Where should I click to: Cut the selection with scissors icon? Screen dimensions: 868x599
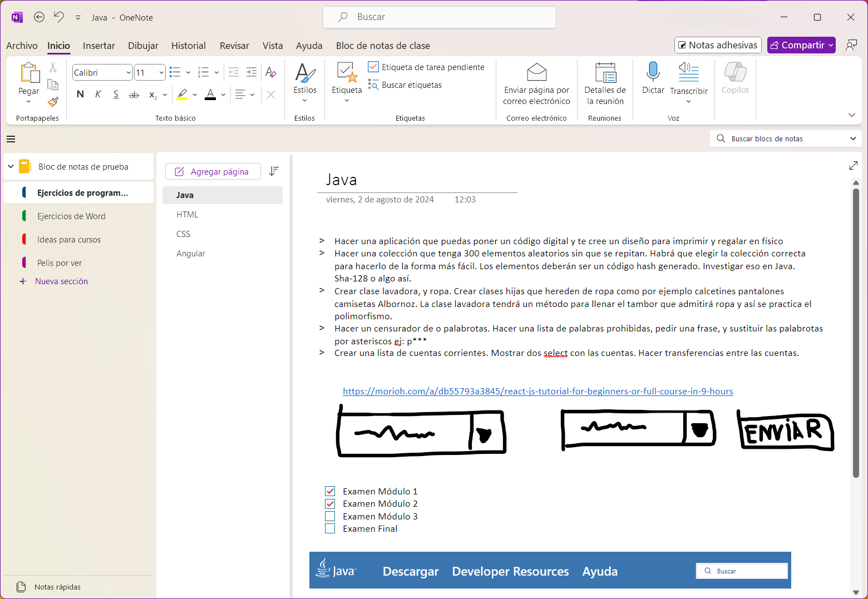53,67
